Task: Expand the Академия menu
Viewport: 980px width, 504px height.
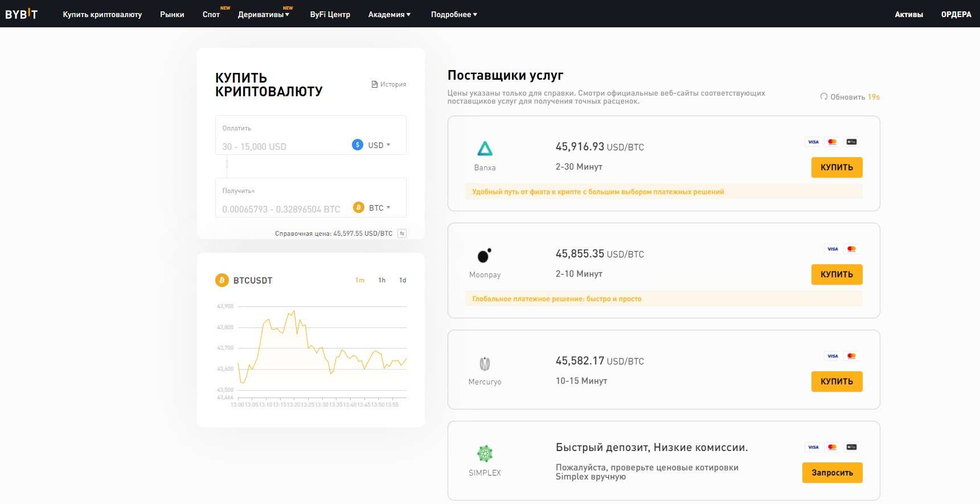Action: [x=389, y=14]
